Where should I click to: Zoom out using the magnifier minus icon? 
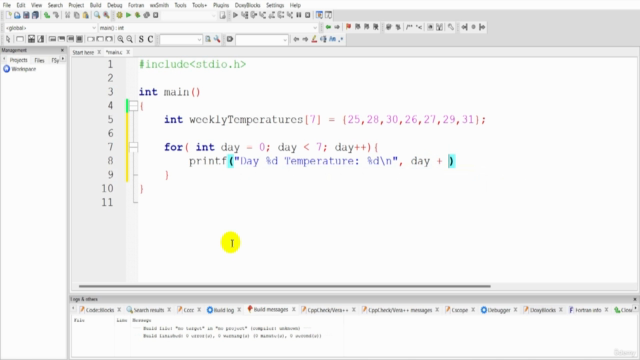(129, 39)
